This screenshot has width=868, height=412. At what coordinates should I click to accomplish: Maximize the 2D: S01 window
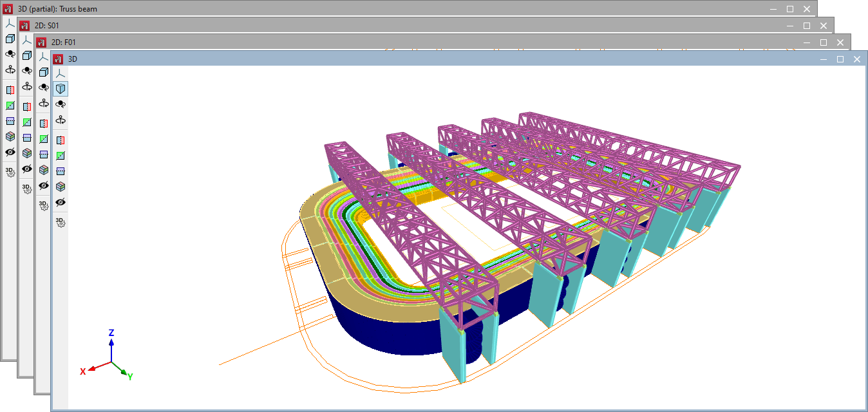(x=806, y=25)
